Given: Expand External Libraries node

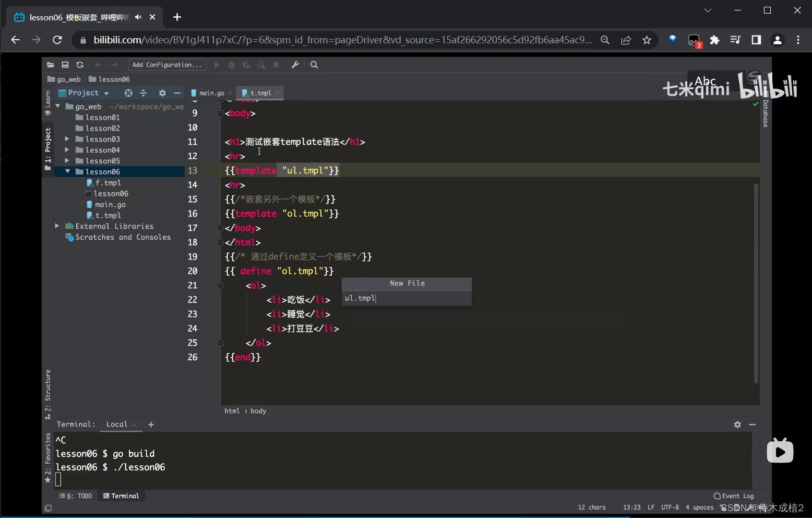Looking at the screenshot, I should tap(57, 226).
